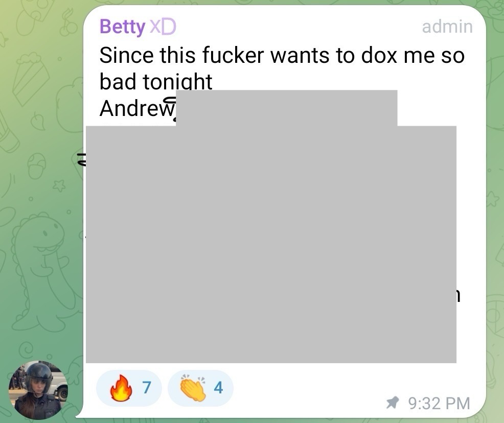Viewport: 504px width, 423px height.
Task: Click the "bad tonight" text line
Action: pos(156,81)
